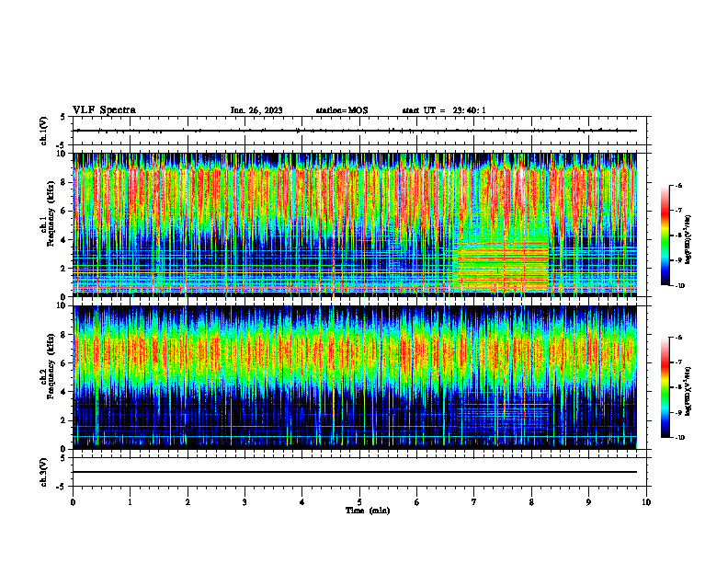Click the "Time (min)" x-axis title
The width and height of the screenshot is (728, 563).
point(368,511)
